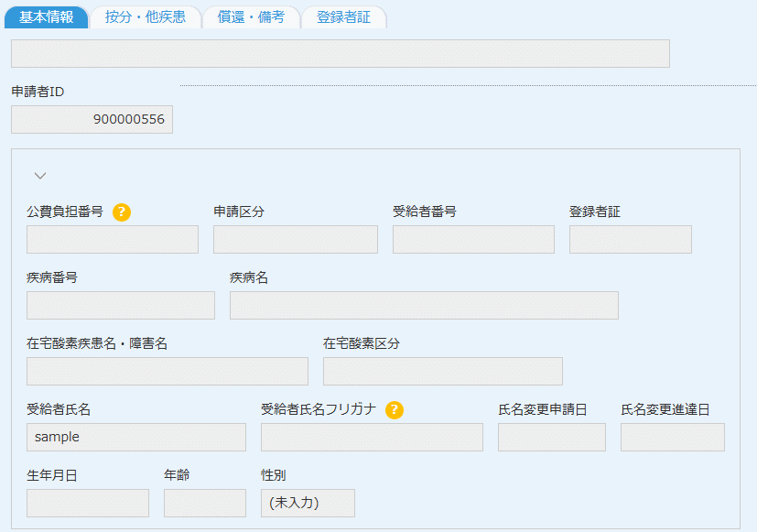The width and height of the screenshot is (757, 532).
Task: Select the 在宅酸素疾患名・障害名 field
Action: coord(168,372)
